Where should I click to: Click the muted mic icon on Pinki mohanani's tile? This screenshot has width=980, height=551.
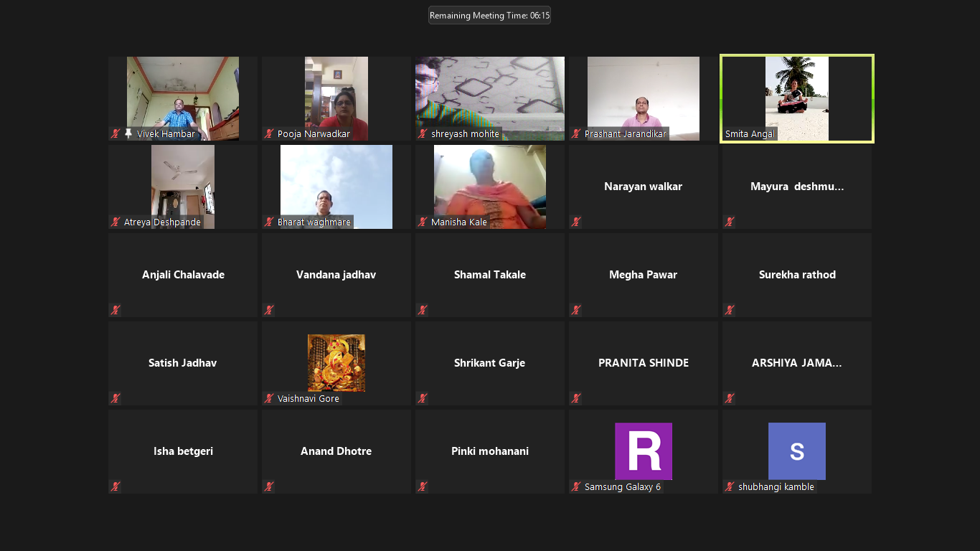click(x=423, y=487)
